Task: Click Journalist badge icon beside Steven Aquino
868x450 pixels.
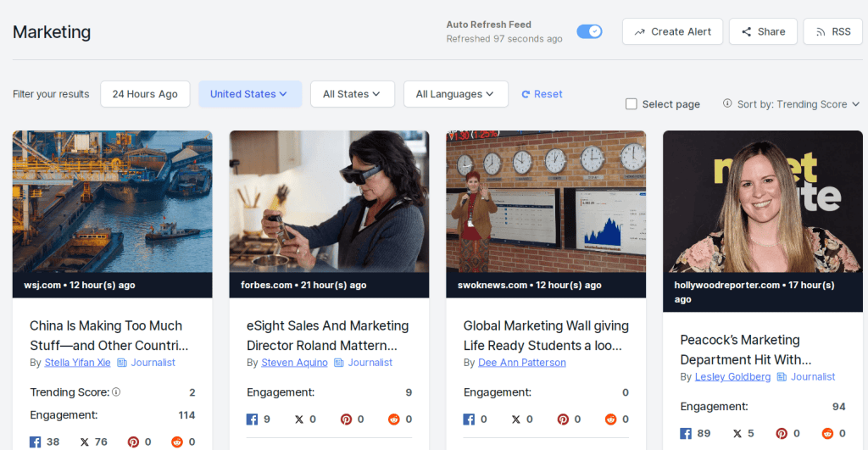Action: tap(339, 363)
